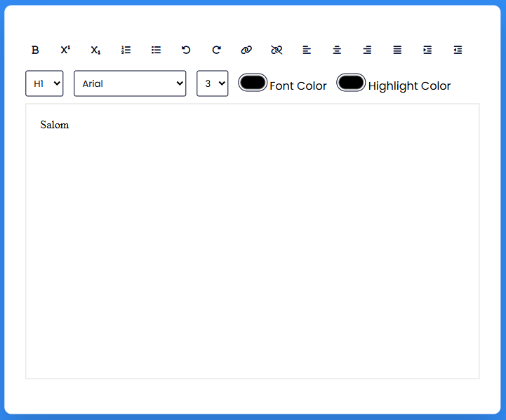Align text to the left
This screenshot has height=420, width=506.
pos(307,50)
